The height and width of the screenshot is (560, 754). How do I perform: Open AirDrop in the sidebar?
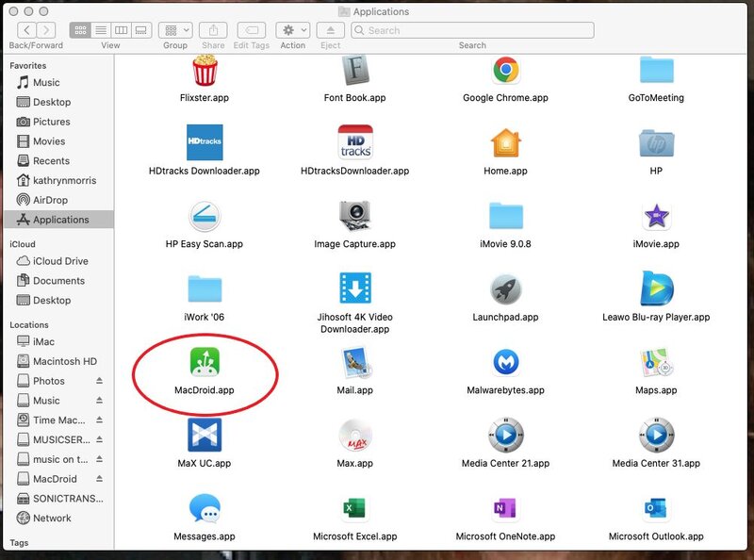[57, 200]
